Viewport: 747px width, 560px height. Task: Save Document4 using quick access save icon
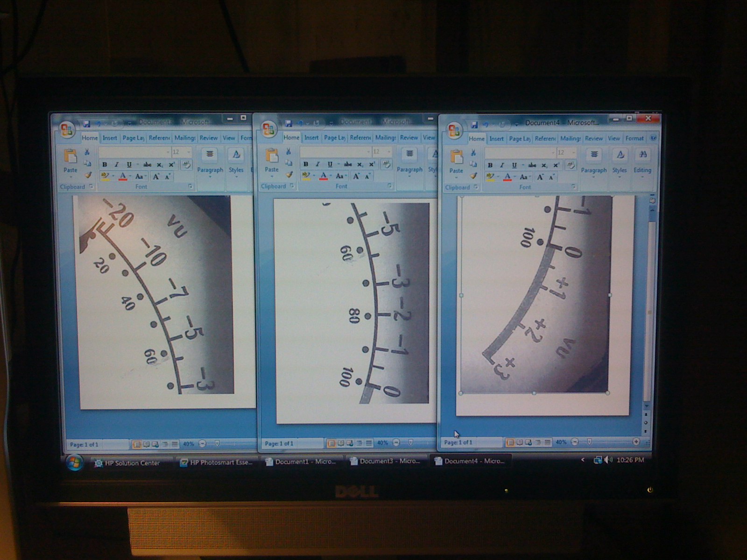475,125
